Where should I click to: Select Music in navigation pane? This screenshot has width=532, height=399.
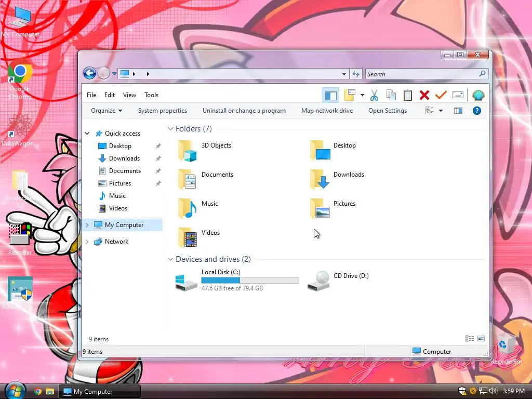click(x=117, y=196)
